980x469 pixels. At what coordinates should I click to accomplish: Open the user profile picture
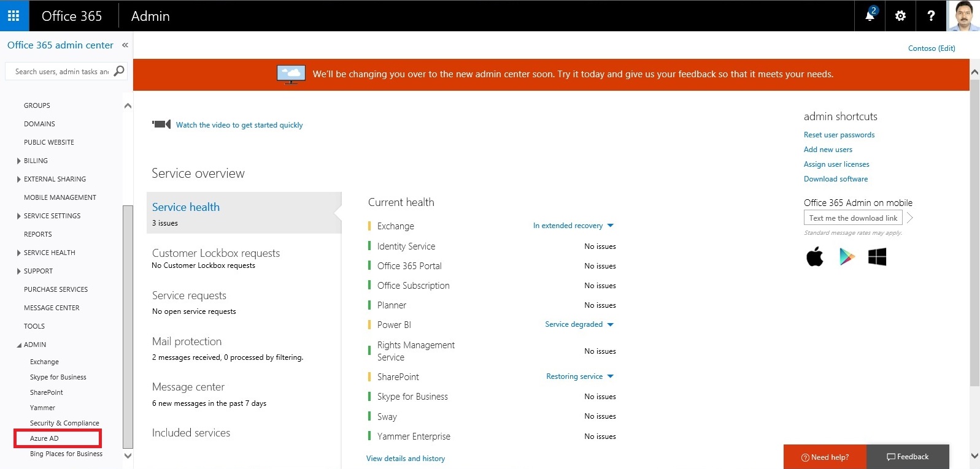tap(963, 16)
